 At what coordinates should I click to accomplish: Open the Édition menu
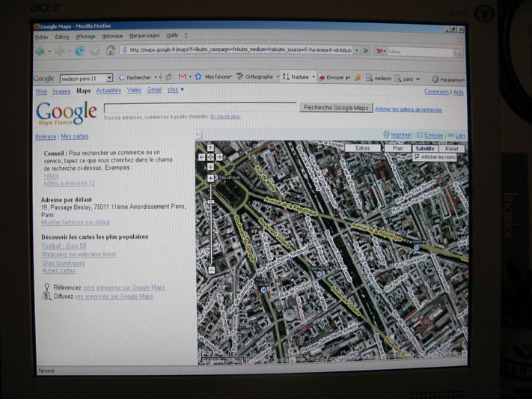click(62, 37)
